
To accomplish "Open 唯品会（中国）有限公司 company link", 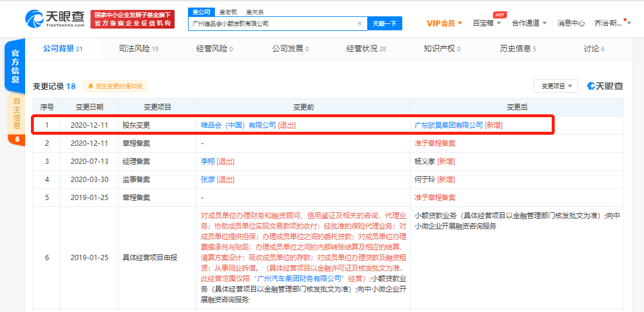I will [238, 125].
